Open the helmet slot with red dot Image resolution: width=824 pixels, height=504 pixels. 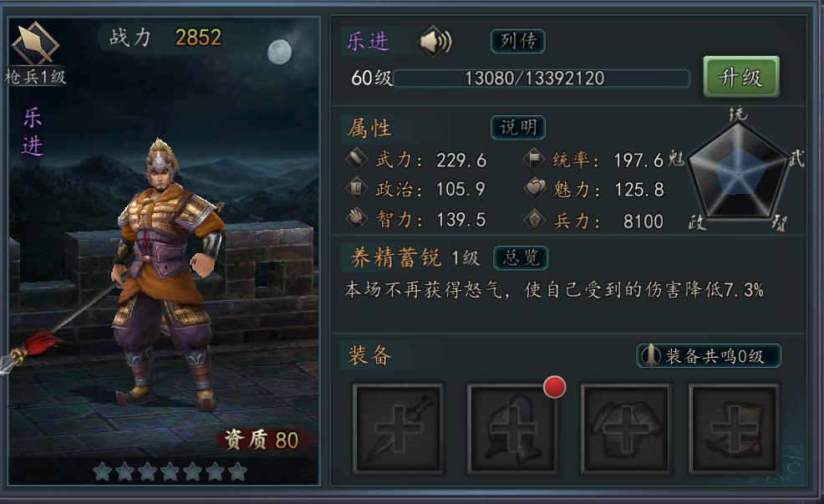click(511, 429)
